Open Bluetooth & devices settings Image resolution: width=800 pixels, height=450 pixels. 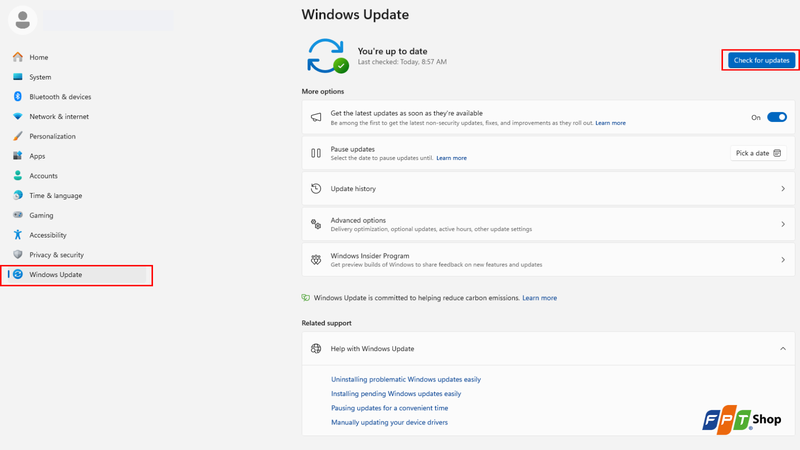point(60,97)
